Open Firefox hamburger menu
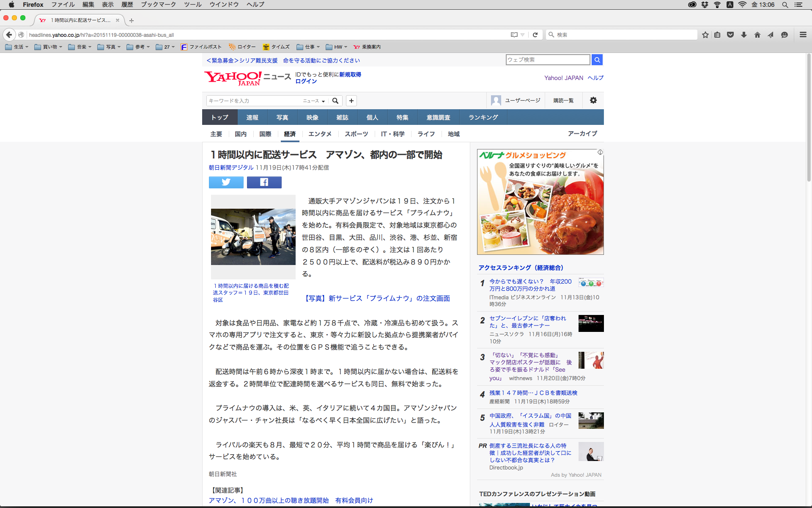Image resolution: width=812 pixels, height=508 pixels. tap(803, 35)
